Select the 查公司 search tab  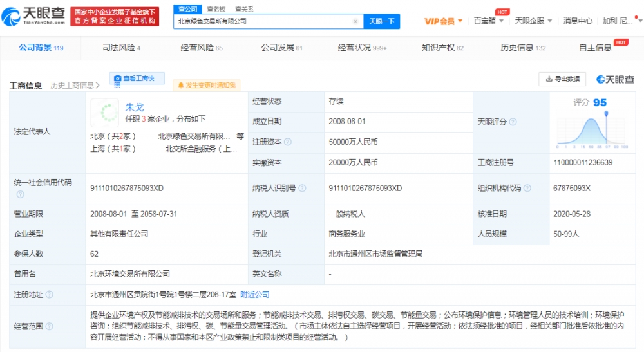187,9
